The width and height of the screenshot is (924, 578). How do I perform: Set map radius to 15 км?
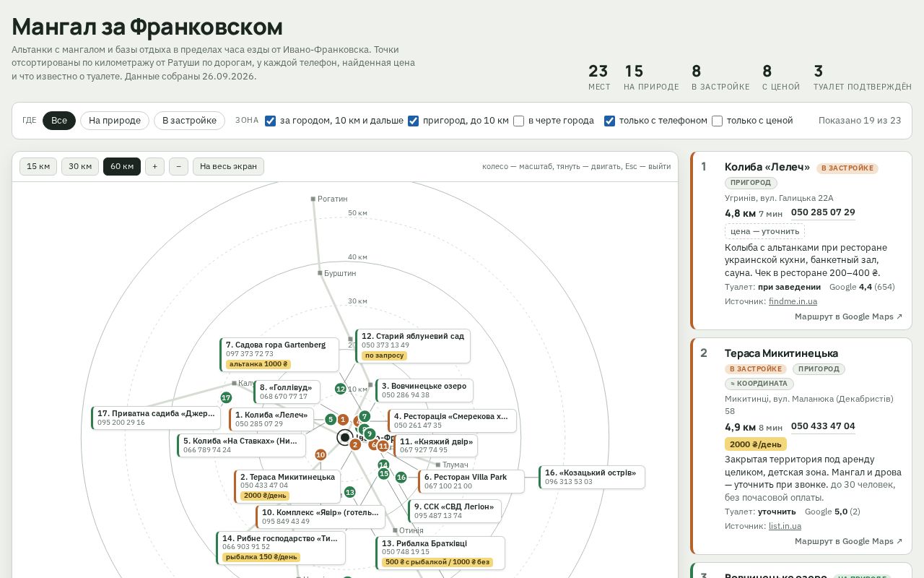(x=38, y=166)
